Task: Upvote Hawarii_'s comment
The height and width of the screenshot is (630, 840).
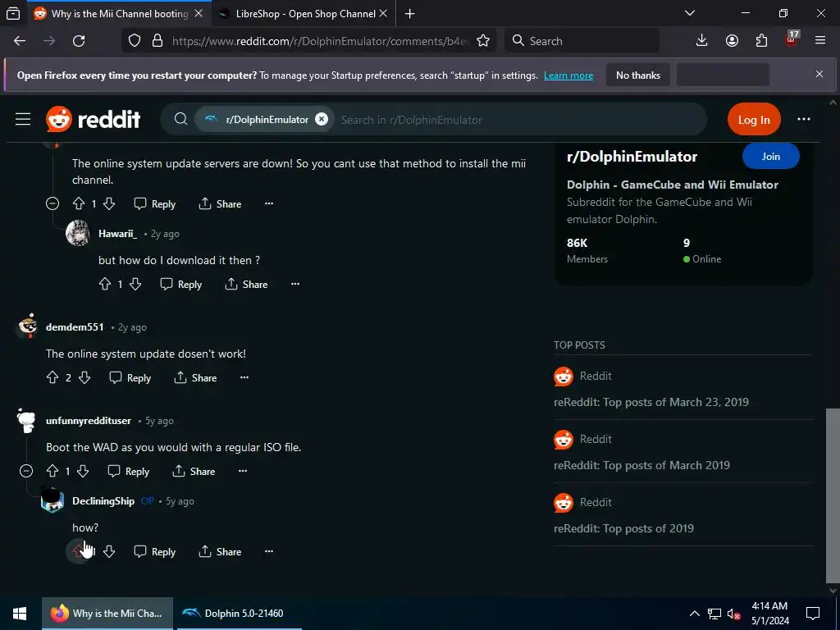Action: 105,284
